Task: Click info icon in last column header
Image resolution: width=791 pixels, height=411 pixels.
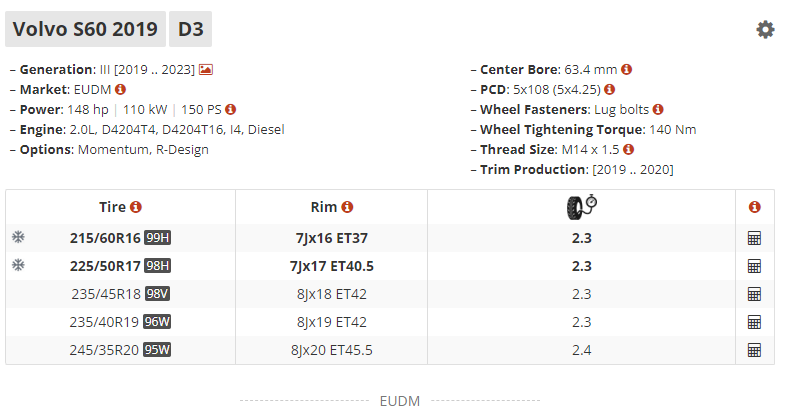Action: (x=755, y=207)
